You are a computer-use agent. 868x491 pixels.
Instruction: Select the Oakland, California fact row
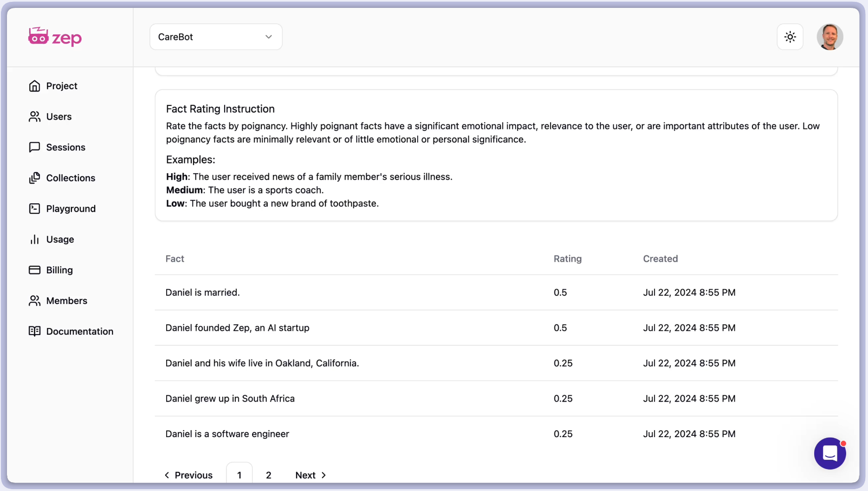coord(496,363)
